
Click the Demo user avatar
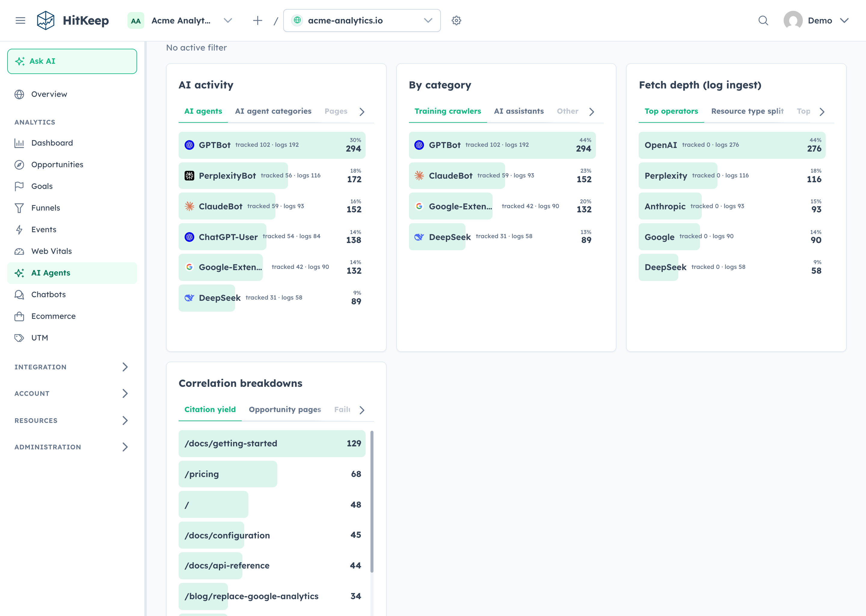(793, 20)
